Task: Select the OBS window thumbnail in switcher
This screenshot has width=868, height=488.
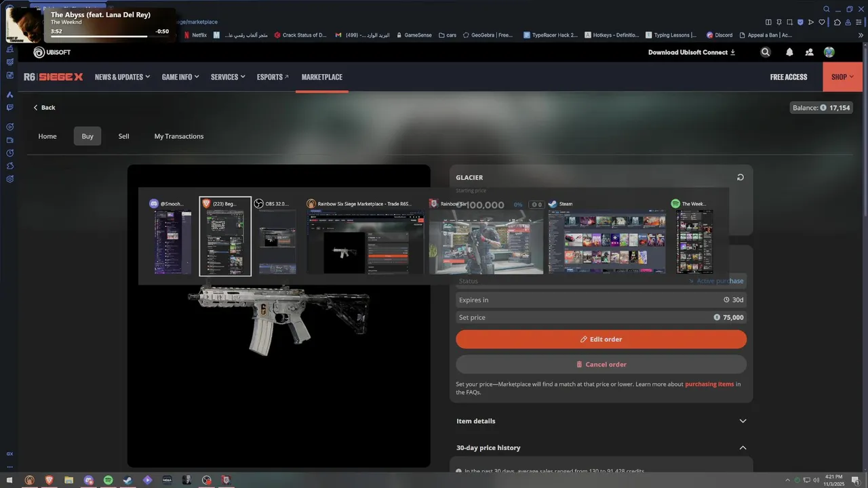Action: tap(275, 237)
